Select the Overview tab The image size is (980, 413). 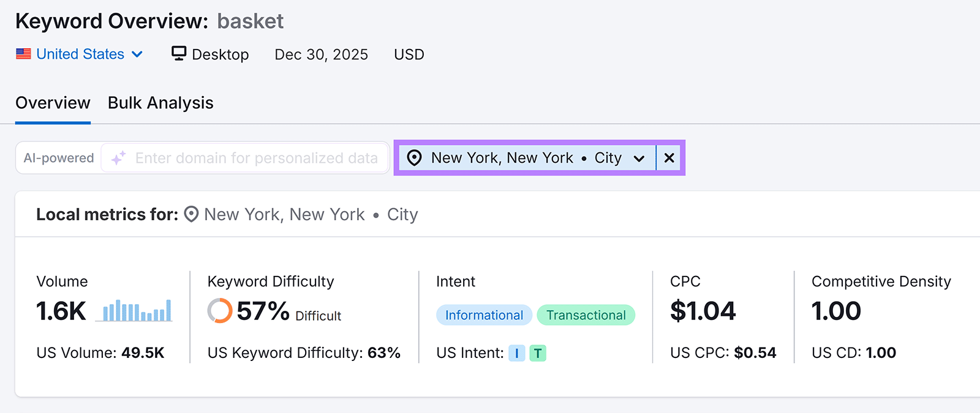pos(52,102)
